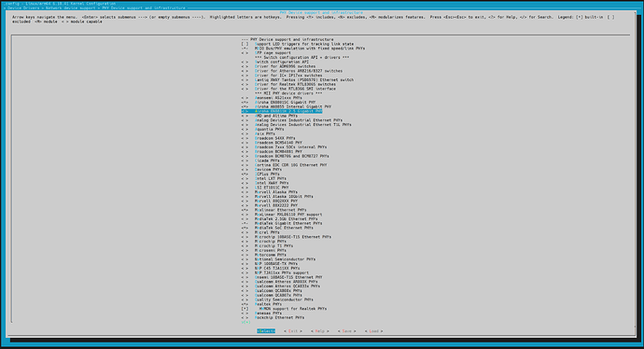Select Micrel PHYs entry
Image resolution: width=644 pixels, height=349 pixels.
260,232
